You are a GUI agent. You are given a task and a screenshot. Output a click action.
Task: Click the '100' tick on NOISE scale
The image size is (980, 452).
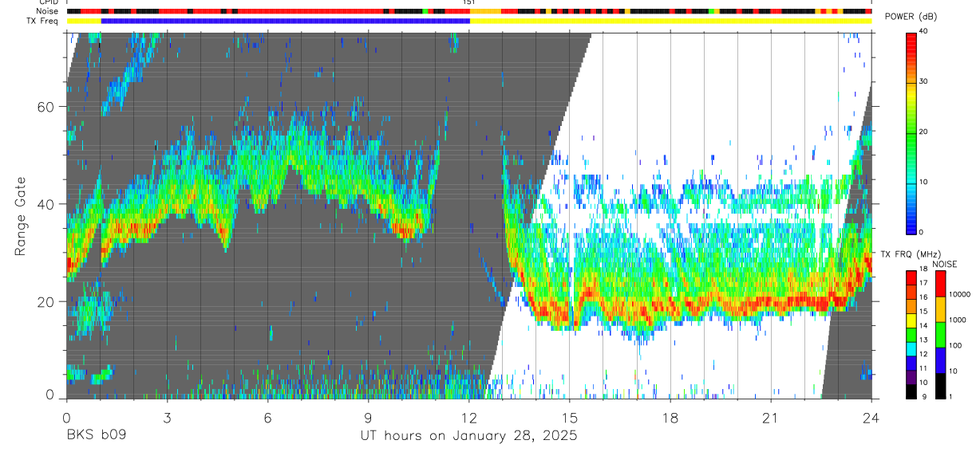(955, 346)
